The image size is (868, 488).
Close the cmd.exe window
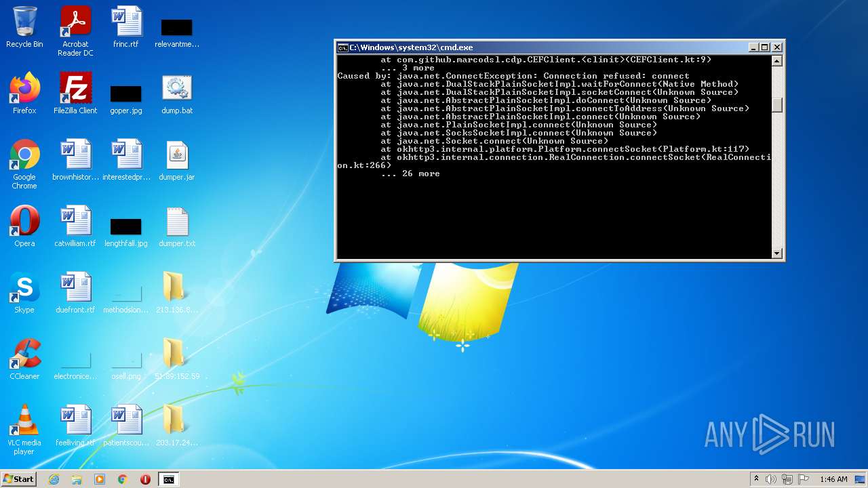(777, 47)
